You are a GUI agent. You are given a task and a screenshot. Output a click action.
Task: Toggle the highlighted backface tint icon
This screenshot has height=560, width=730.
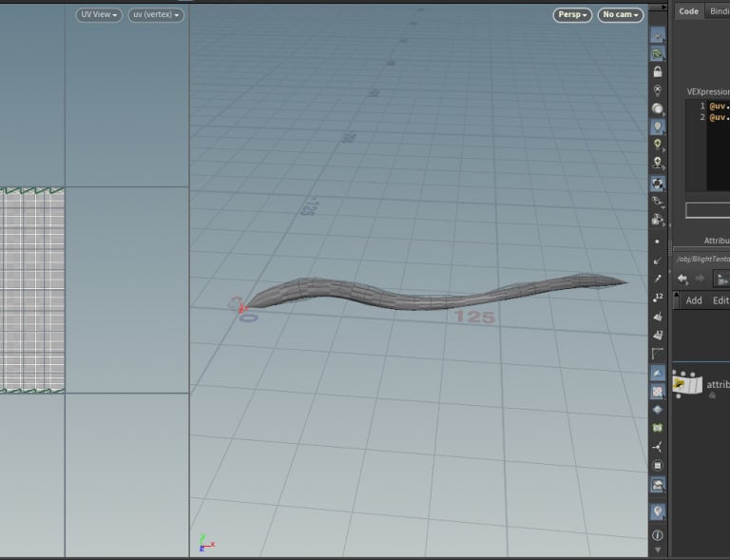(x=658, y=373)
